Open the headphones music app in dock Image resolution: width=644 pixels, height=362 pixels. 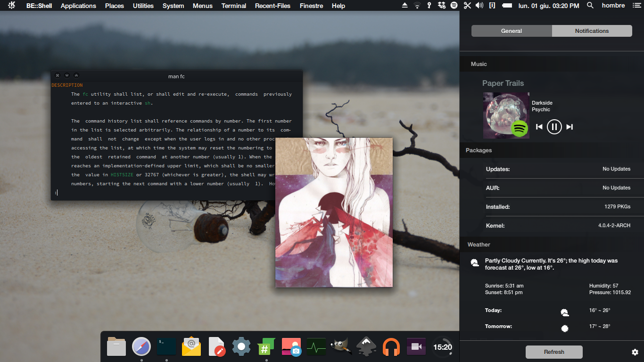[391, 347]
